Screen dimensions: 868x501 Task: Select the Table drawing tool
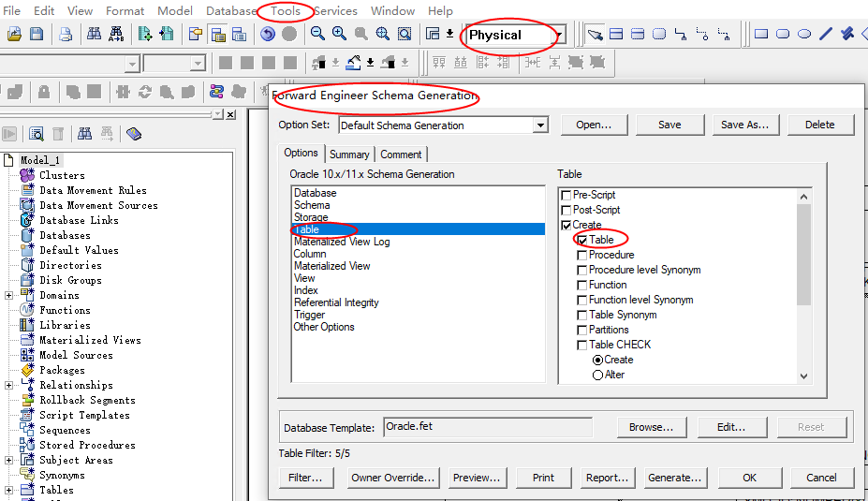(x=616, y=35)
